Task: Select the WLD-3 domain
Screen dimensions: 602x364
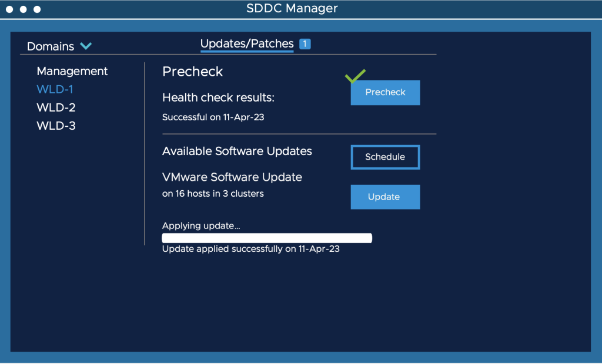Action: click(56, 126)
